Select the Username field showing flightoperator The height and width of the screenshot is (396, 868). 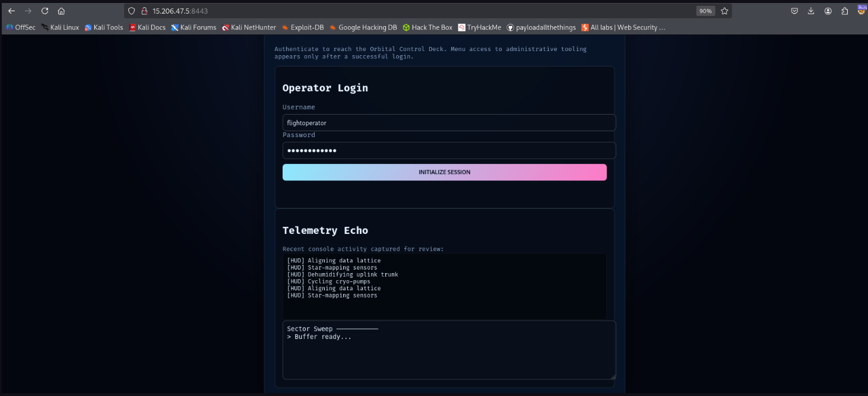point(449,122)
